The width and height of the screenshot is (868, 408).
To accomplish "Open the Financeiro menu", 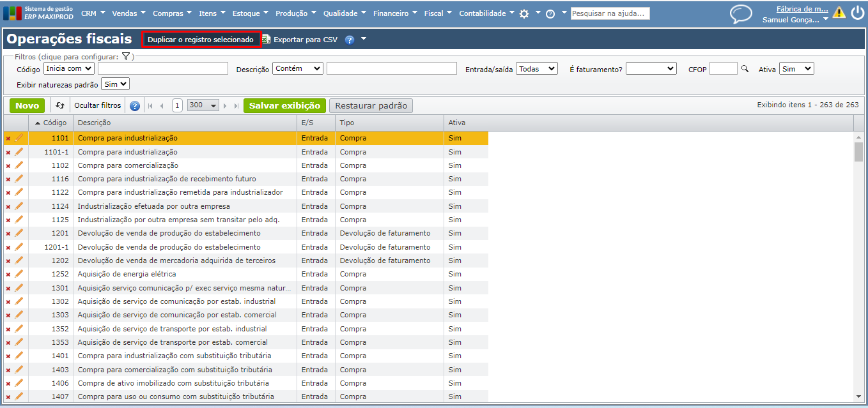I will click(x=395, y=13).
